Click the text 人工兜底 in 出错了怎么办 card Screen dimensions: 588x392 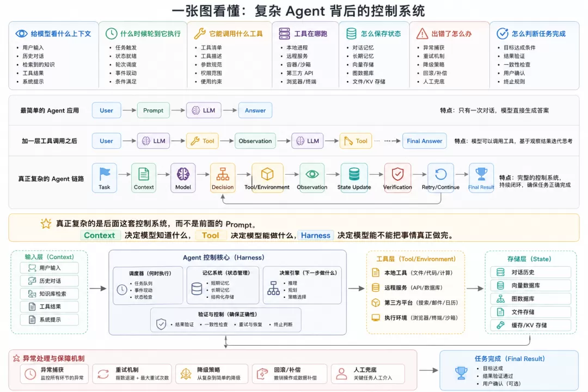click(433, 82)
